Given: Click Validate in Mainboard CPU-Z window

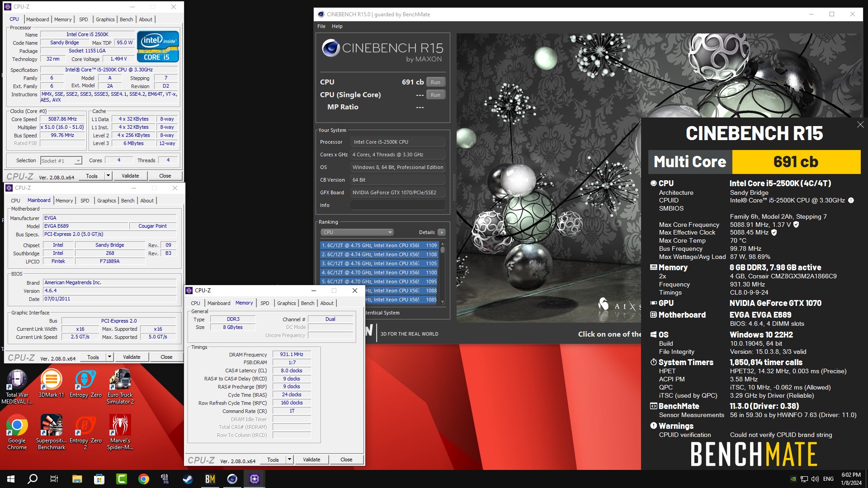Looking at the screenshot, I should pos(132,357).
